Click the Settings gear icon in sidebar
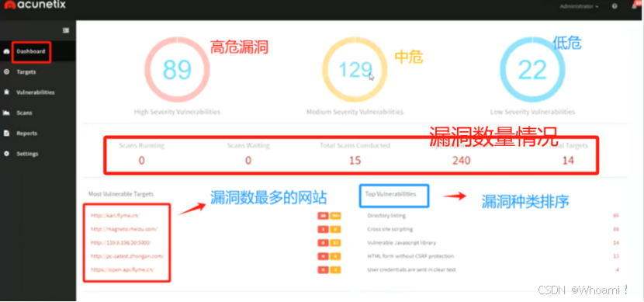The width and height of the screenshot is (644, 302). click(x=6, y=154)
